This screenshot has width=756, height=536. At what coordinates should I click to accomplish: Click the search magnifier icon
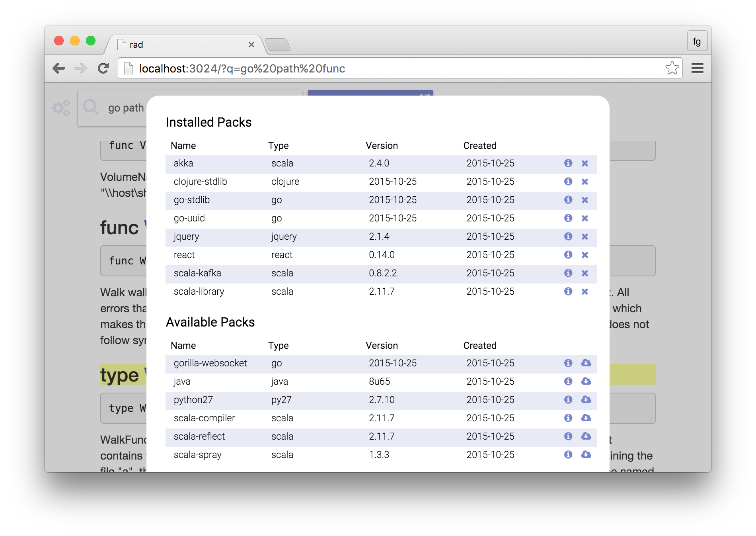coord(91,107)
